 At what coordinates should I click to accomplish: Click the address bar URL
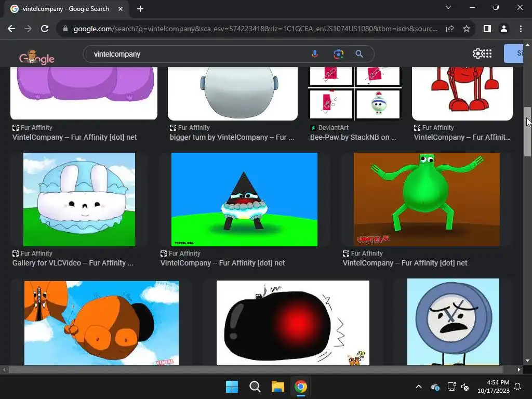(x=256, y=29)
